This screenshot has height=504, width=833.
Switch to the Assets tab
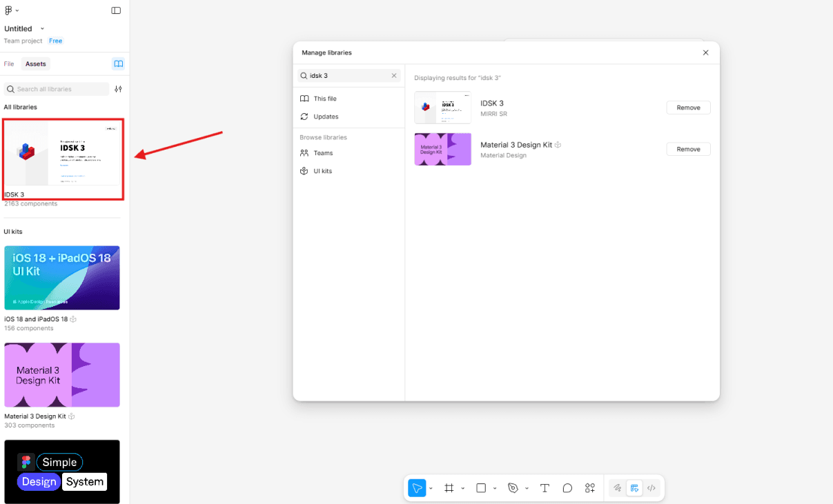(x=36, y=64)
